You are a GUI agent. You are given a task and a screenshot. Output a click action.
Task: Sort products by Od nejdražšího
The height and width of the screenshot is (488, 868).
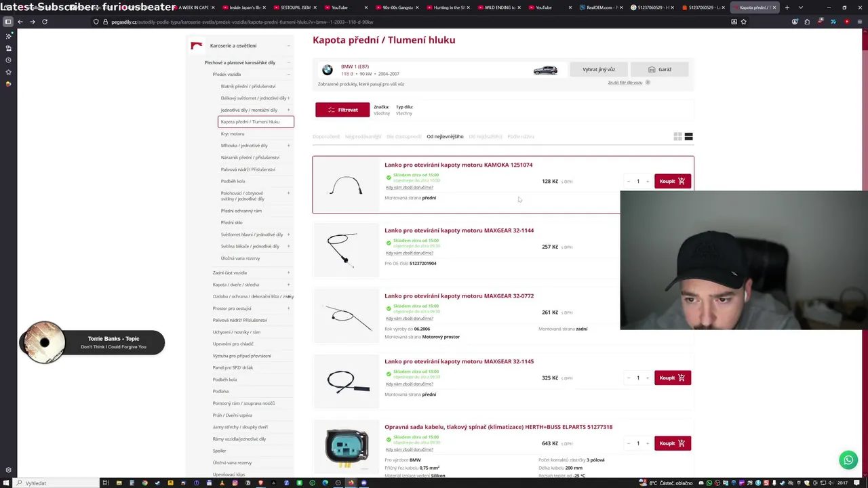click(x=486, y=136)
